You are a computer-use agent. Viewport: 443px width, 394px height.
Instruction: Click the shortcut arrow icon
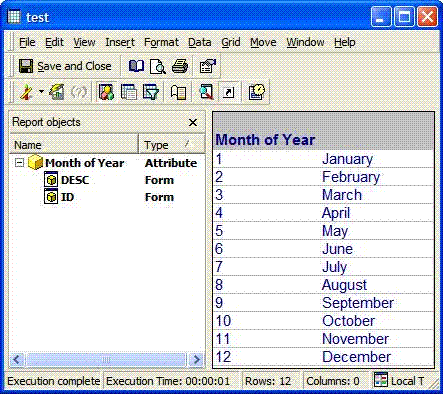(x=229, y=92)
